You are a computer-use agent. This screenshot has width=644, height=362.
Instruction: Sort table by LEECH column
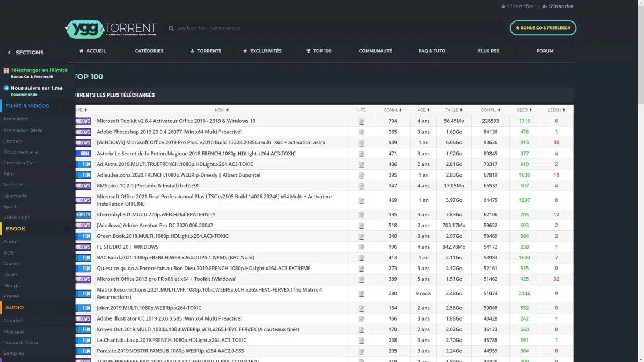click(556, 110)
